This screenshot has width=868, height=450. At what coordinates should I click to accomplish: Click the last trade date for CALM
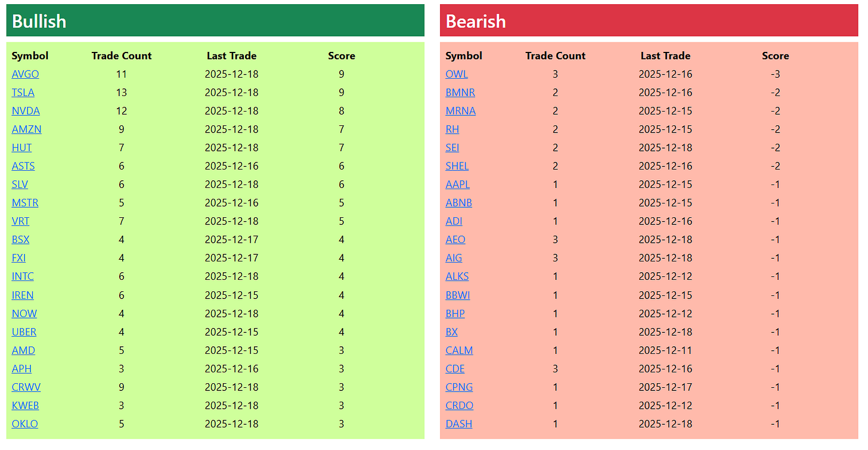pyautogui.click(x=665, y=351)
